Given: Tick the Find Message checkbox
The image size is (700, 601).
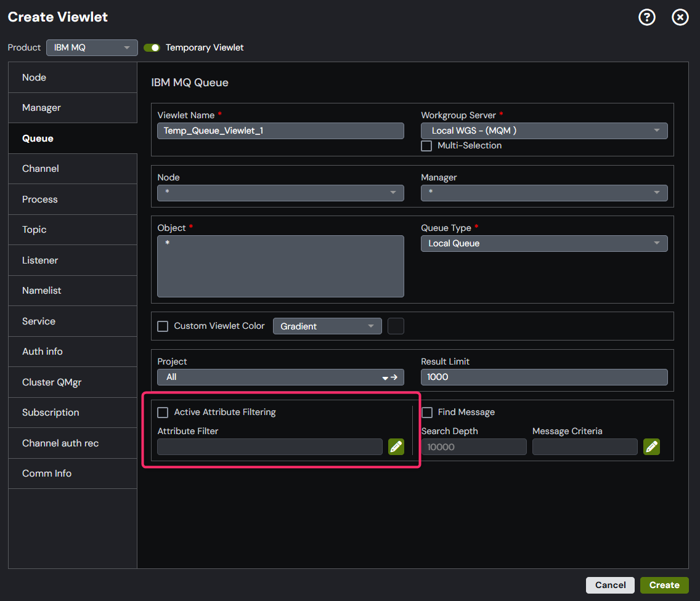Looking at the screenshot, I should [x=427, y=413].
